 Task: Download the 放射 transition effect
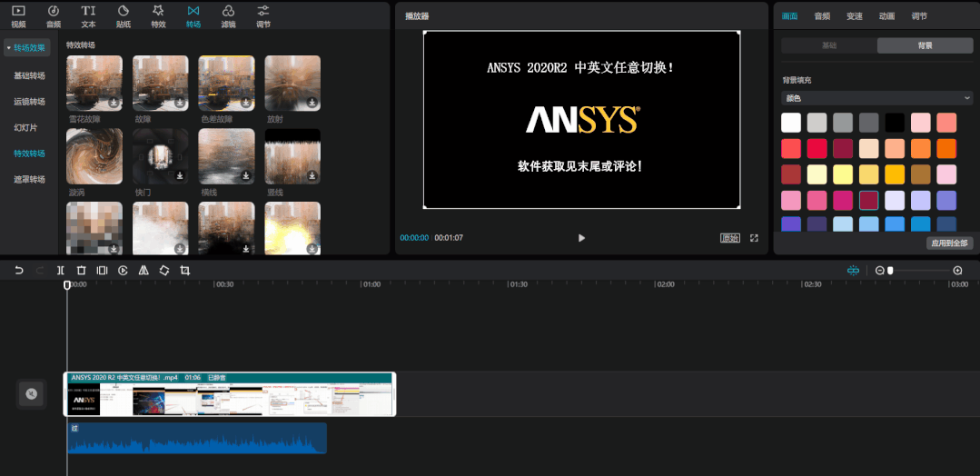(312, 103)
